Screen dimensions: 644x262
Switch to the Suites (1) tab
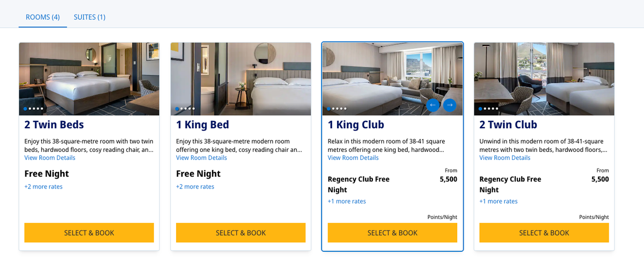point(90,17)
